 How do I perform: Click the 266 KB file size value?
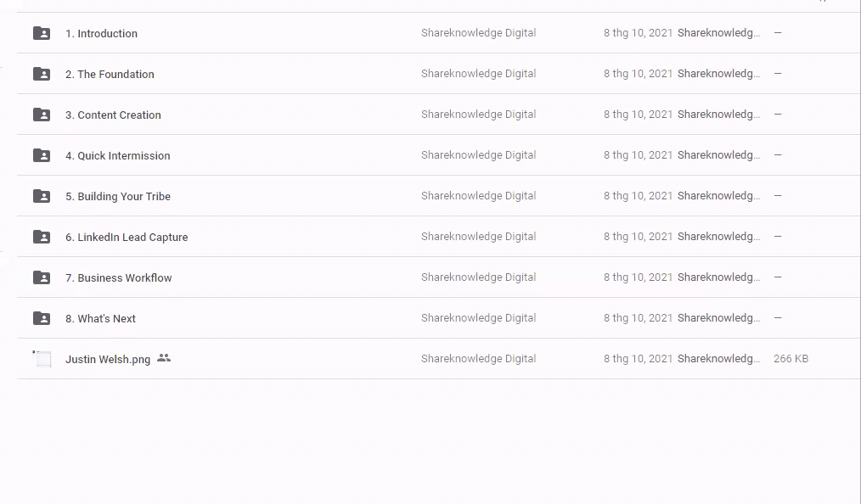[791, 359]
